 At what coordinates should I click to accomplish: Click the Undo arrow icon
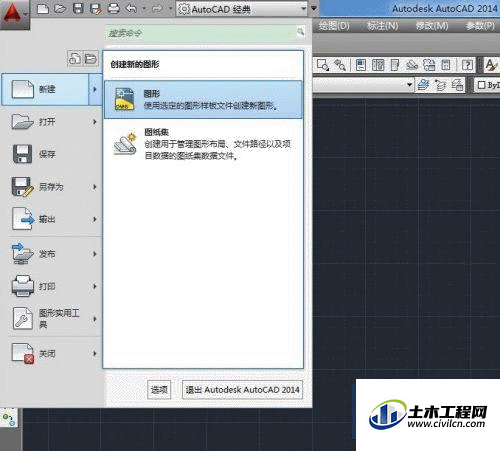point(131,8)
